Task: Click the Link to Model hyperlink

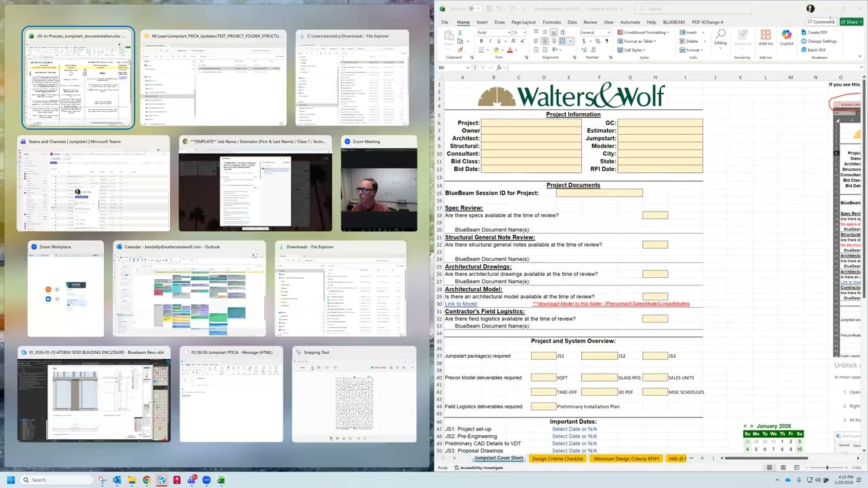Action: [461, 304]
